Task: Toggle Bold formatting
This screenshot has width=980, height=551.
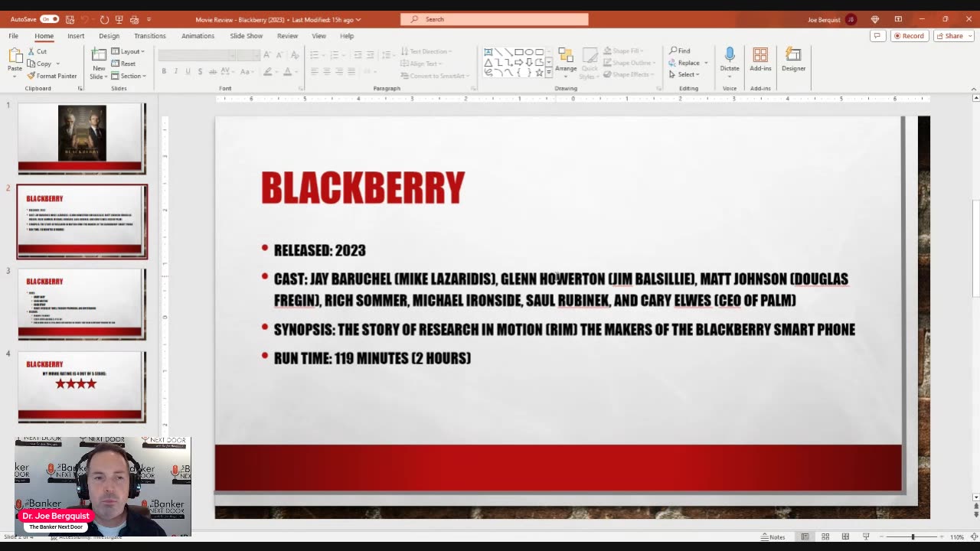Action: 164,71
